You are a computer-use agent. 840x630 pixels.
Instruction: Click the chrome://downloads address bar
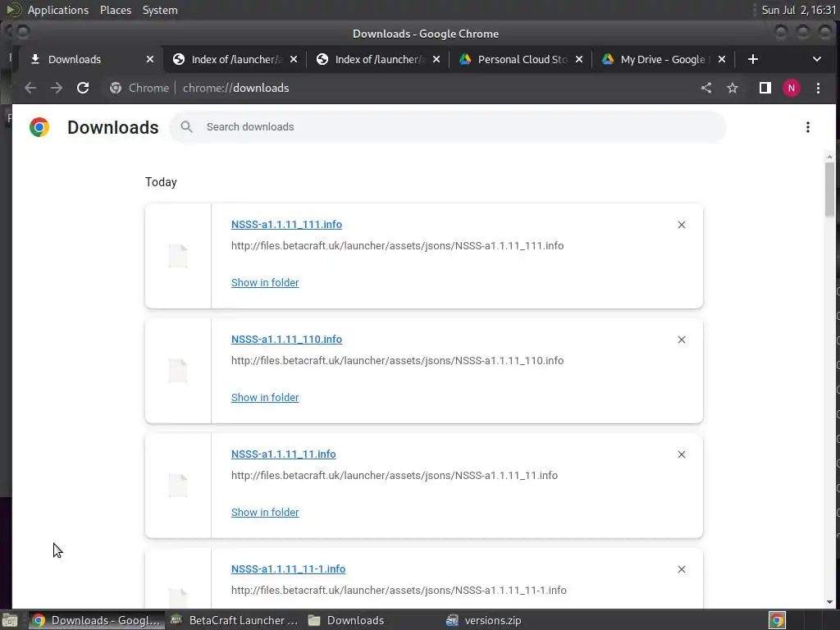coord(235,88)
